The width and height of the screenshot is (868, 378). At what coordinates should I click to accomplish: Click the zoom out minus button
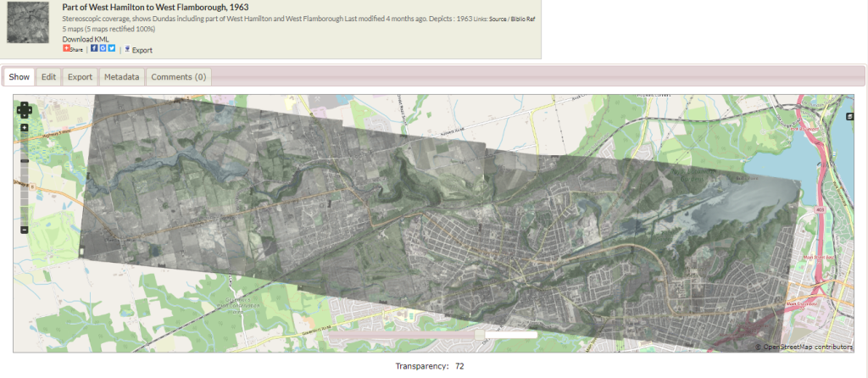25,230
